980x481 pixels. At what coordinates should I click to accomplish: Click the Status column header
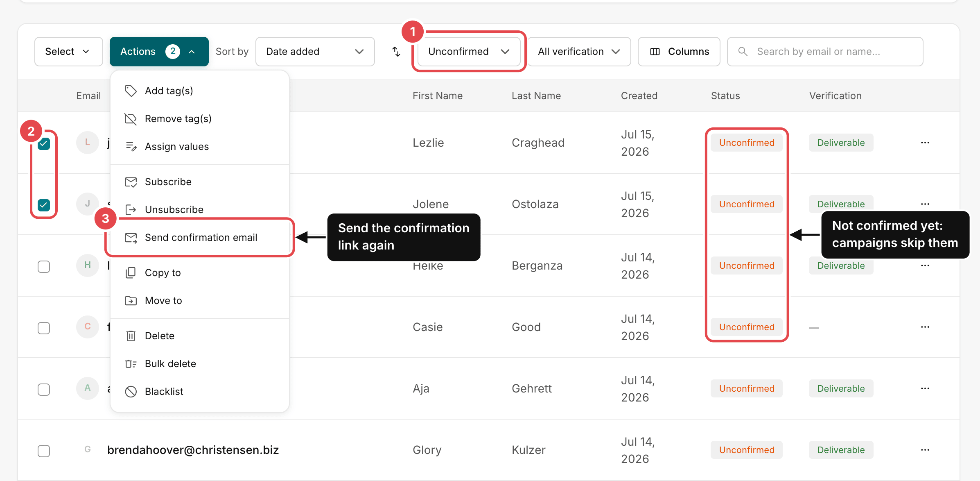725,96
